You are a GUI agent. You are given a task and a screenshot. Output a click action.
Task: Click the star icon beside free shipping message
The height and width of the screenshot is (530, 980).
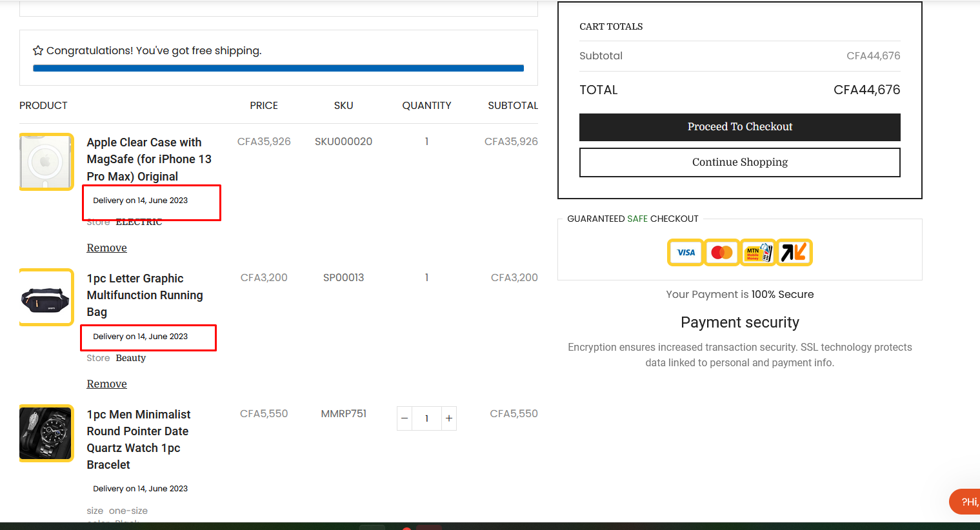click(38, 50)
